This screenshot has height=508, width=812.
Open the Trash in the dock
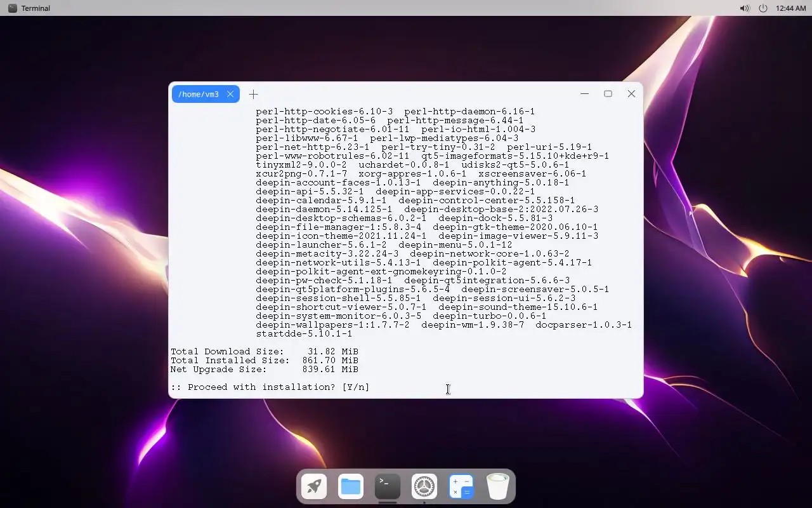tap(498, 487)
